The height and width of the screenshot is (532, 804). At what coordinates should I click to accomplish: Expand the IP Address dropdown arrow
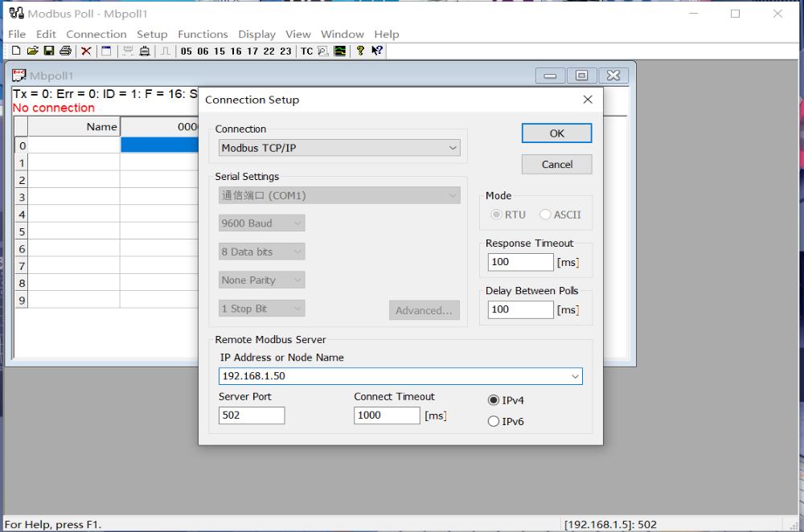(x=575, y=376)
